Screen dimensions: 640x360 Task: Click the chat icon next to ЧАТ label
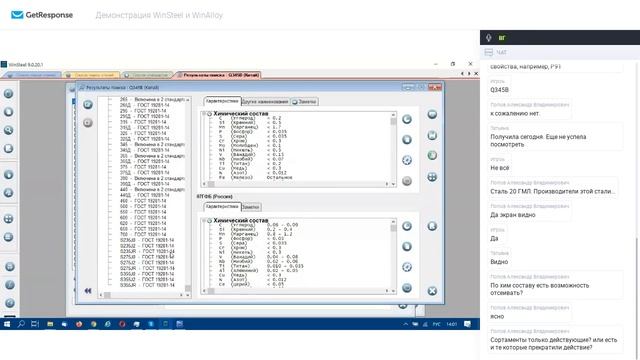click(489, 52)
